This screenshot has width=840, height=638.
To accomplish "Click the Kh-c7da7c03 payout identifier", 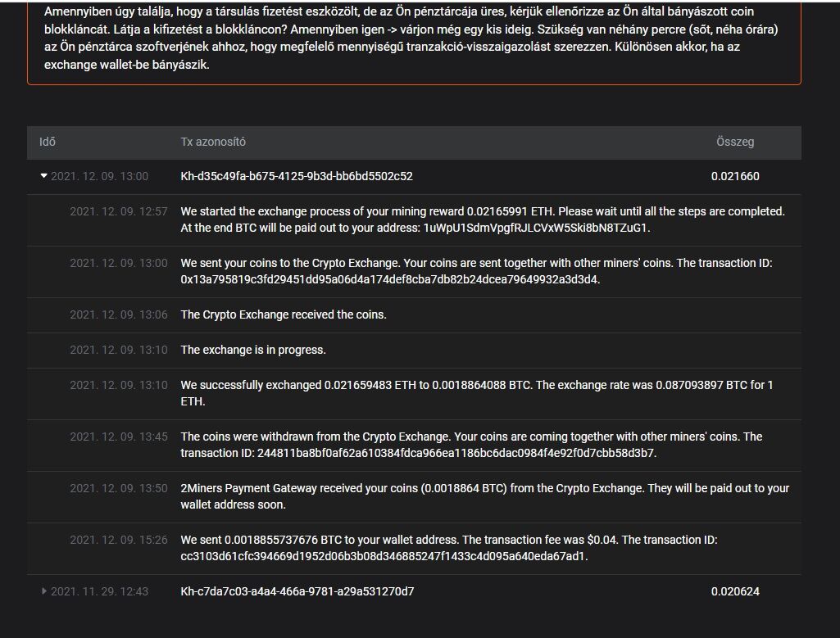I will 297,591.
